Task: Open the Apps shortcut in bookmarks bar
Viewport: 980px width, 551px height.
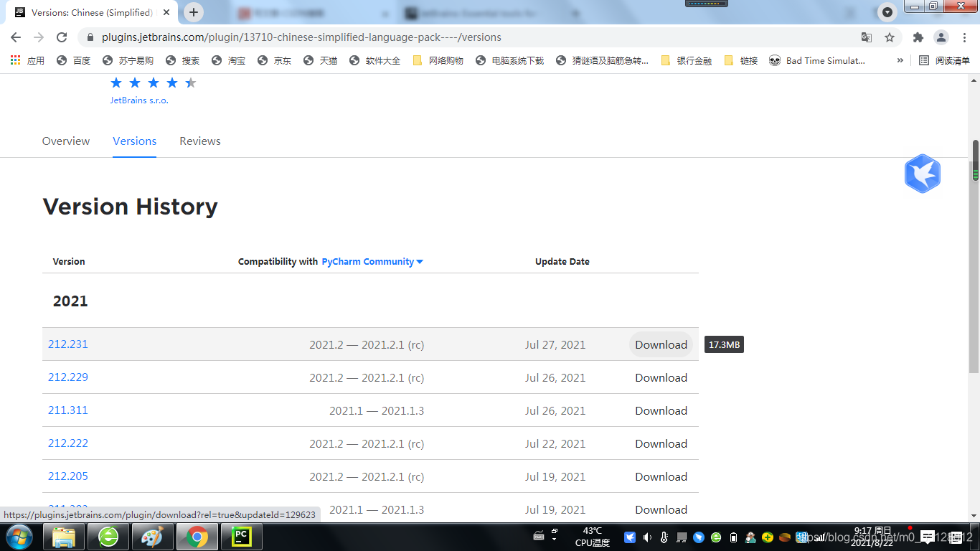Action: (x=27, y=61)
